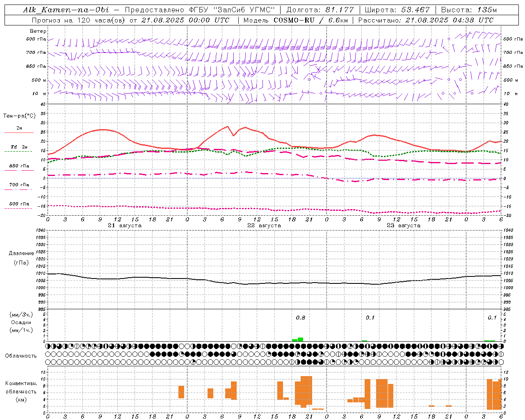Image resolution: width=525 pixels, height=420 pixels.
Task: Click the "21 августа" date label
Action: pos(125,226)
